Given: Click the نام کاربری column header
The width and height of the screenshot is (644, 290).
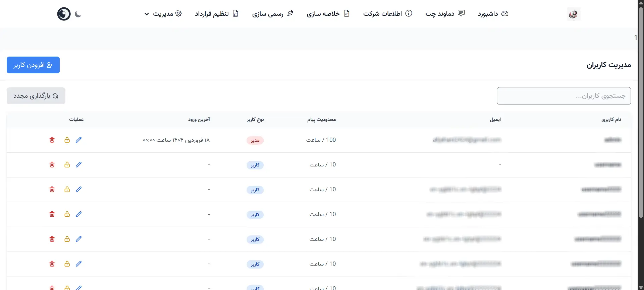Looking at the screenshot, I should click(x=611, y=120).
